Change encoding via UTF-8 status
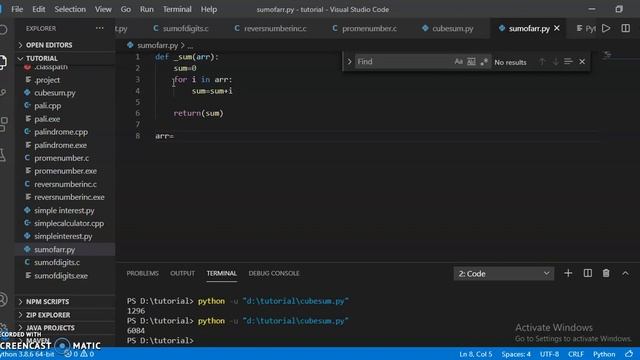640x360 pixels. click(x=549, y=354)
